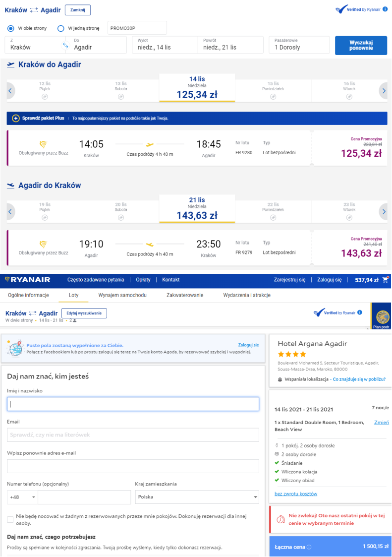Click Zaloguj się in the blue header
The height and width of the screenshot is (557, 392).
pyautogui.click(x=329, y=280)
